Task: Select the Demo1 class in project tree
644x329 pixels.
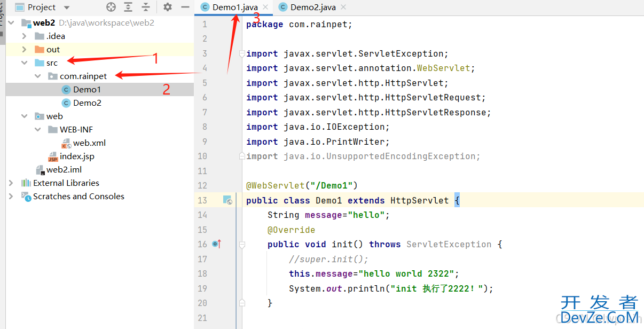Action: [x=87, y=90]
